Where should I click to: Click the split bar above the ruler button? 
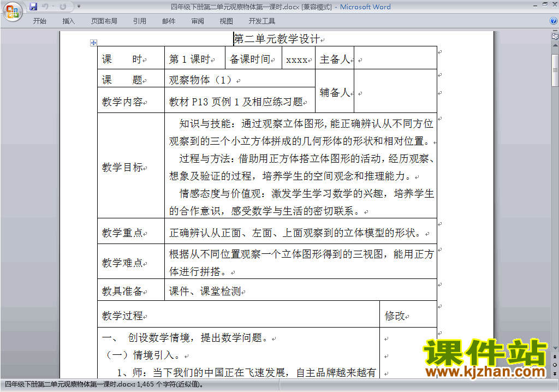click(555, 31)
